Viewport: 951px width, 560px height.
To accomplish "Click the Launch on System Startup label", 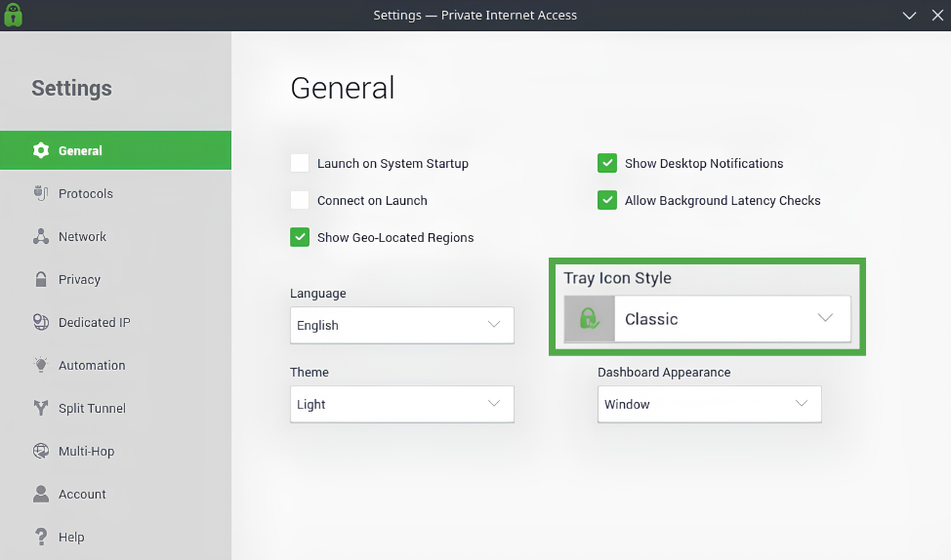I will coord(393,164).
